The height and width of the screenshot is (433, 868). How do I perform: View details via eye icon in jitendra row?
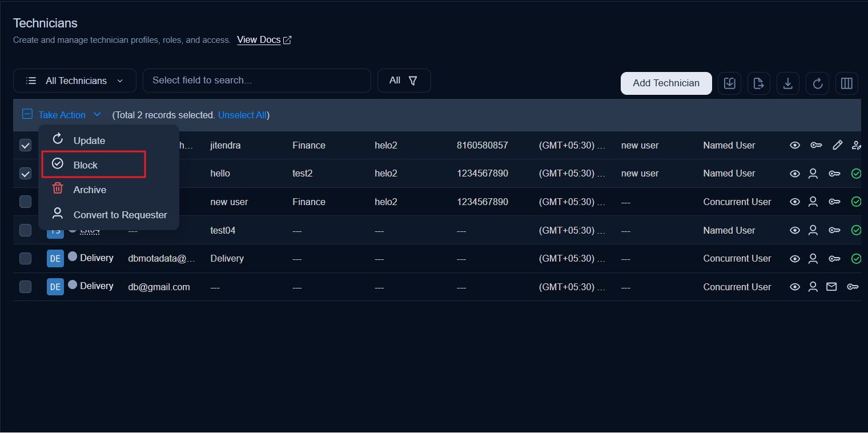(794, 145)
